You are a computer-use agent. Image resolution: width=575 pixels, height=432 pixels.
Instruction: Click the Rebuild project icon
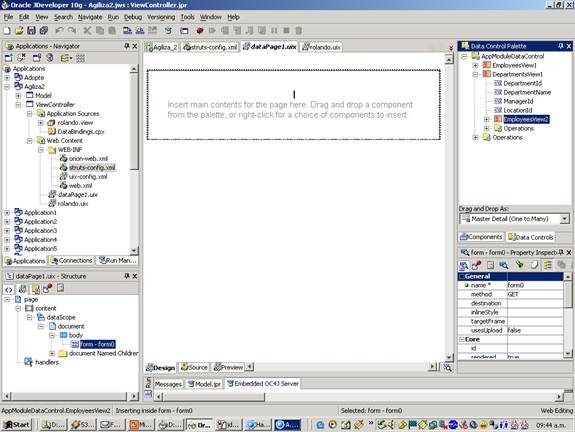[x=140, y=31]
